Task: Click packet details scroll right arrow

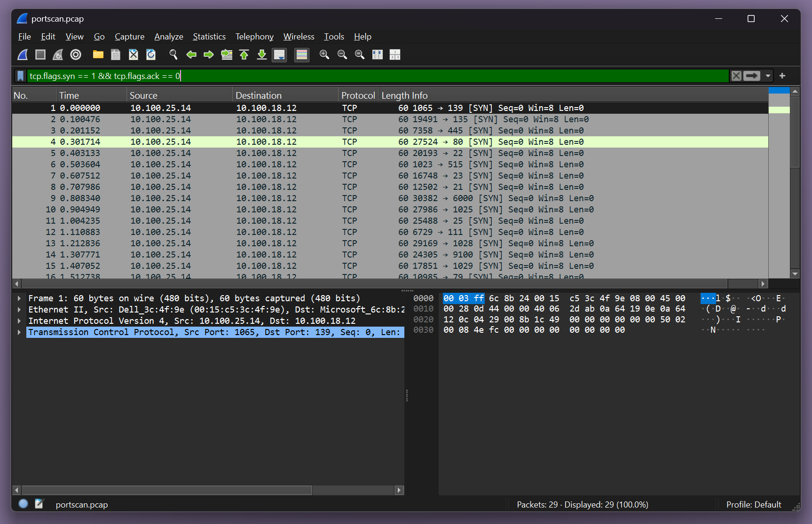Action: 399,490
